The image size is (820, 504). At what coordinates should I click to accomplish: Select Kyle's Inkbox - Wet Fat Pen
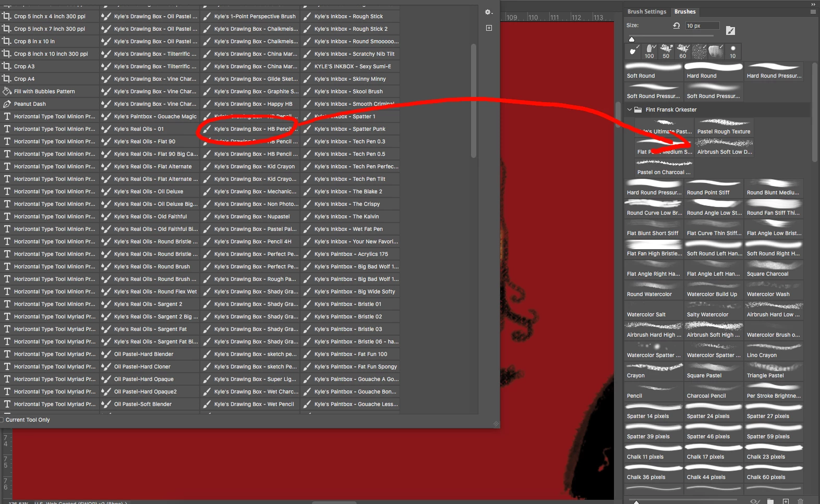(350, 229)
